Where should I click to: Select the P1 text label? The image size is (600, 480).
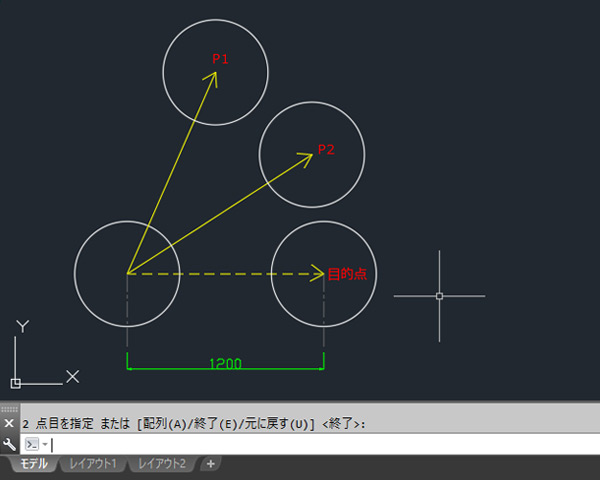coord(220,59)
